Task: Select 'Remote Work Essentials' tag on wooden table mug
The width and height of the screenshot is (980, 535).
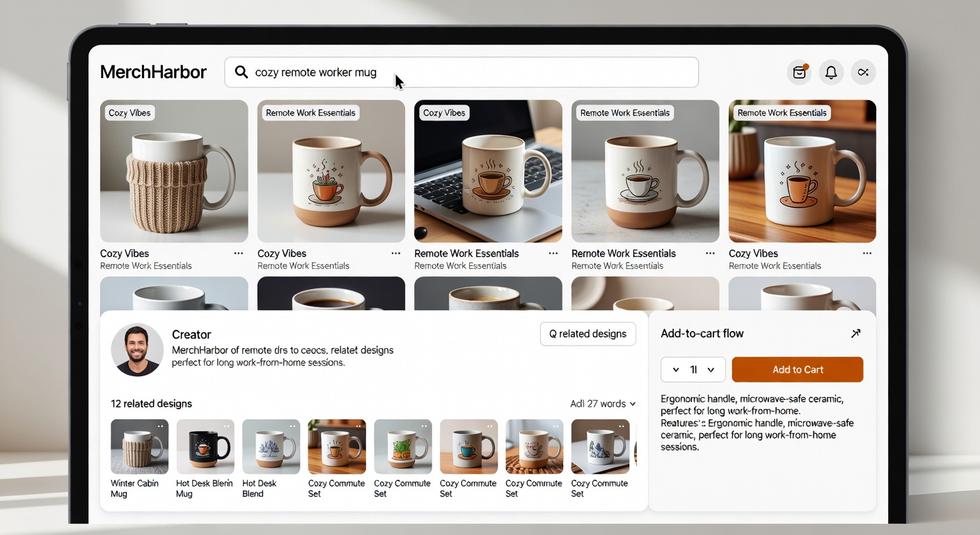Action: tap(782, 113)
